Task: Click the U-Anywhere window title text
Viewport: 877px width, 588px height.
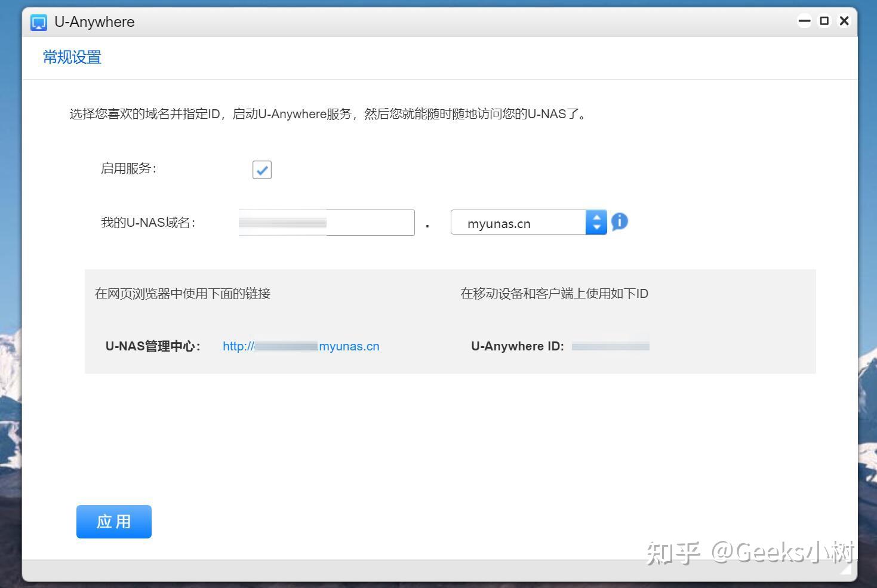Action: 94,22
